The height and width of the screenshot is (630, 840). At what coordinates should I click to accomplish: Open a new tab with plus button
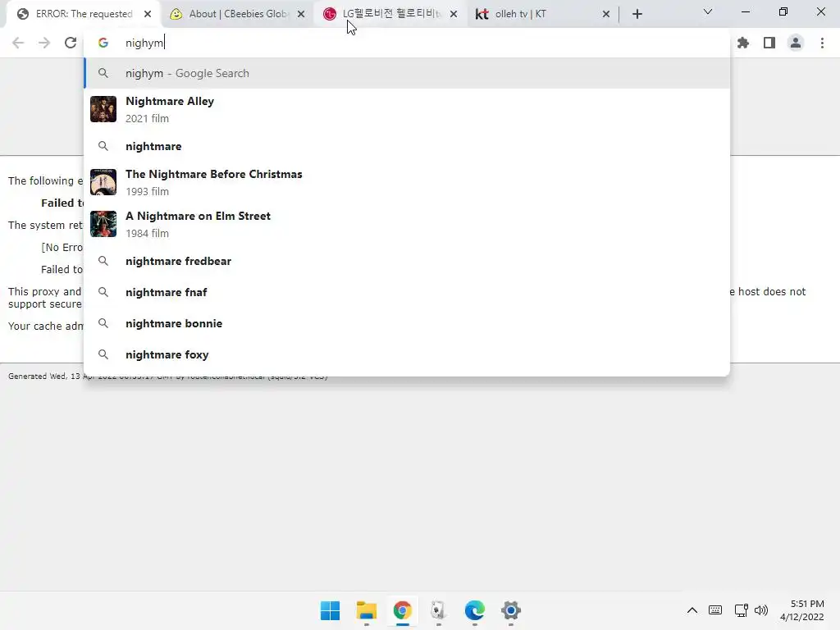pyautogui.click(x=637, y=14)
